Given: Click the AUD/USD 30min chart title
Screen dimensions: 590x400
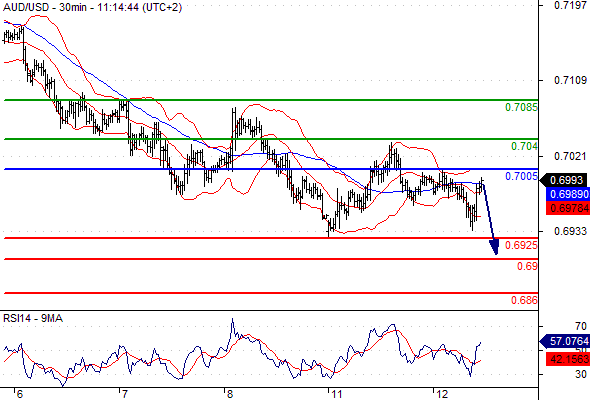Looking at the screenshot, I should tap(92, 7).
